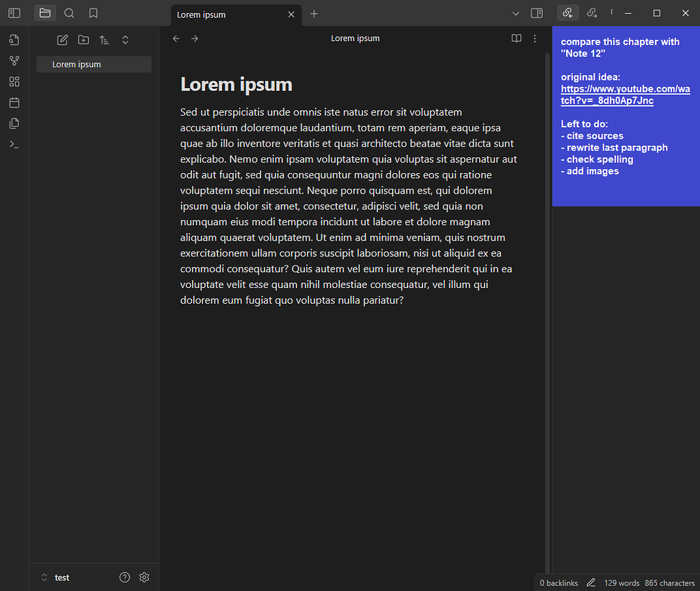Screen dimensions: 700x591
Task: Open the Search panel tab
Action: click(x=69, y=13)
